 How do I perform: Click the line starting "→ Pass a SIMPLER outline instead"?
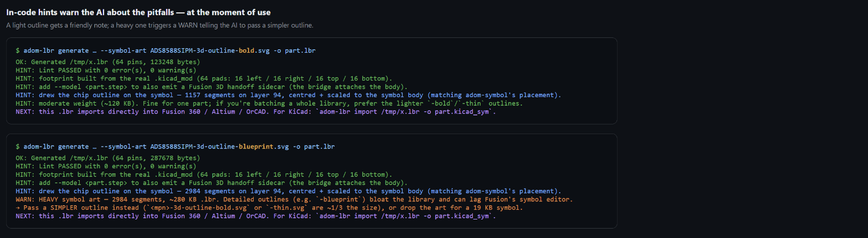click(269, 208)
